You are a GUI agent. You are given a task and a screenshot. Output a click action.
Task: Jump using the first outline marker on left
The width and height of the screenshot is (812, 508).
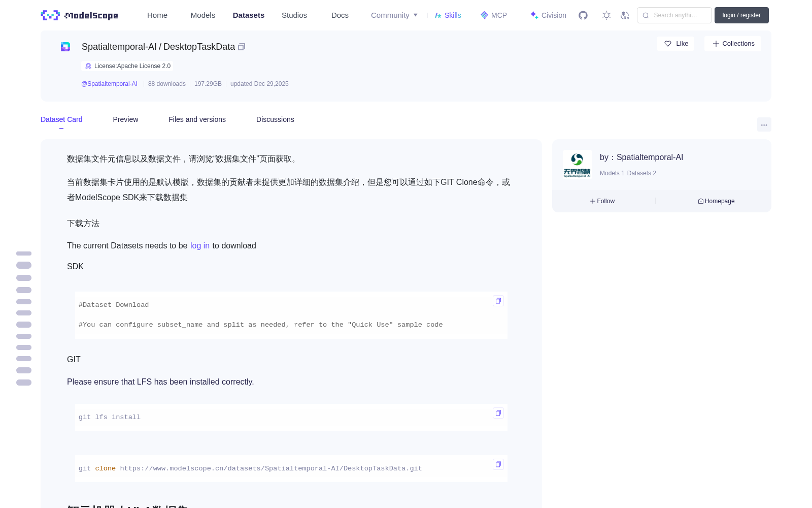pyautogui.click(x=24, y=253)
